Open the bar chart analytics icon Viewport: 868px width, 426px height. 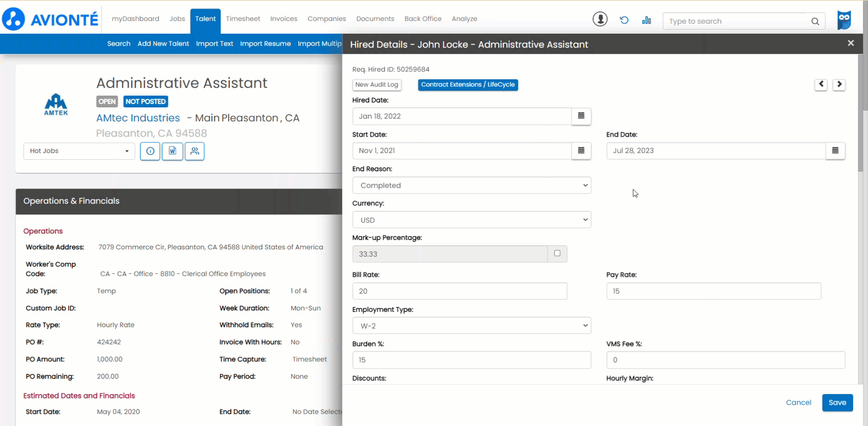646,20
